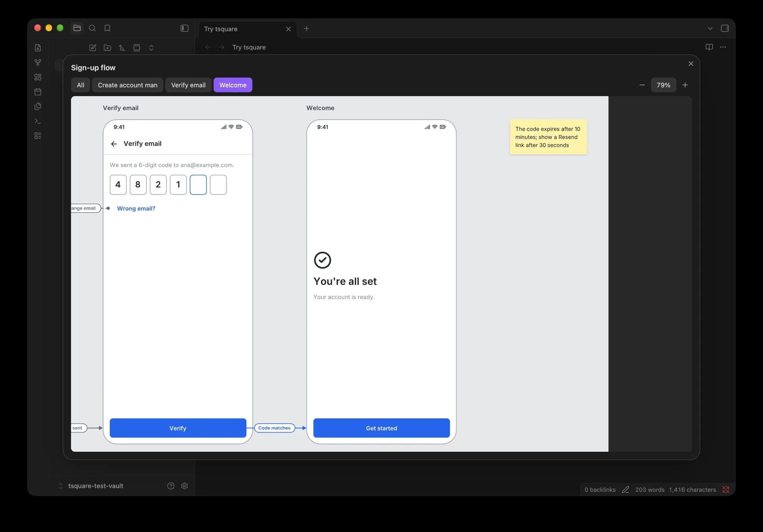Open tsquare-test-vault switcher

(91, 486)
